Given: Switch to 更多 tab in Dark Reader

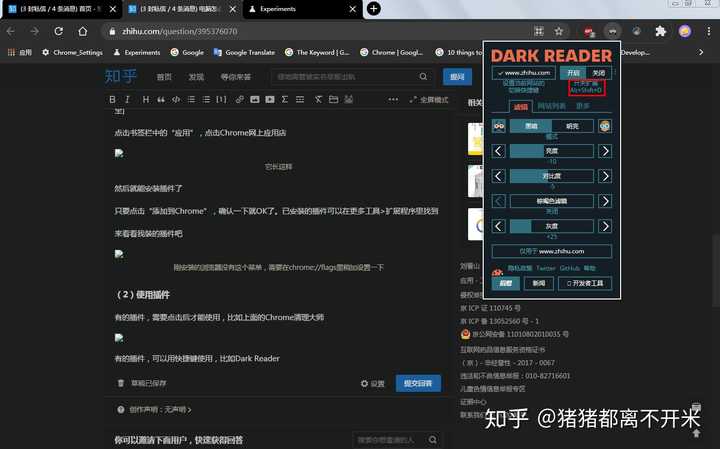Looking at the screenshot, I should pos(583,106).
